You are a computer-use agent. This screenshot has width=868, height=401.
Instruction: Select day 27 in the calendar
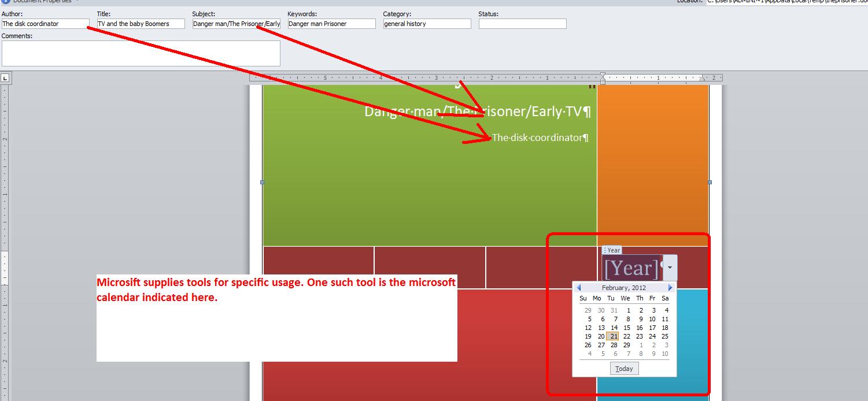tap(601, 345)
